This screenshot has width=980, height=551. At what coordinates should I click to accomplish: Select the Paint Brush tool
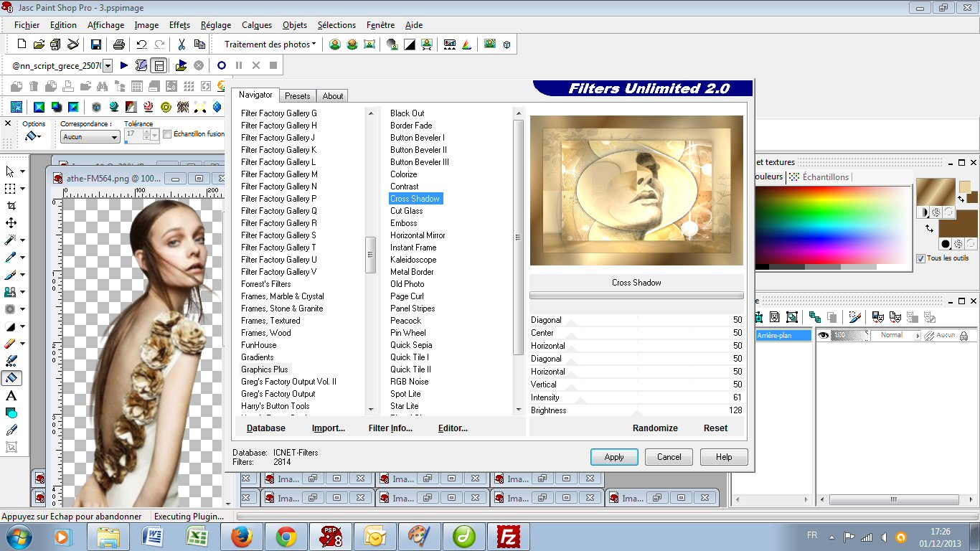pos(10,275)
